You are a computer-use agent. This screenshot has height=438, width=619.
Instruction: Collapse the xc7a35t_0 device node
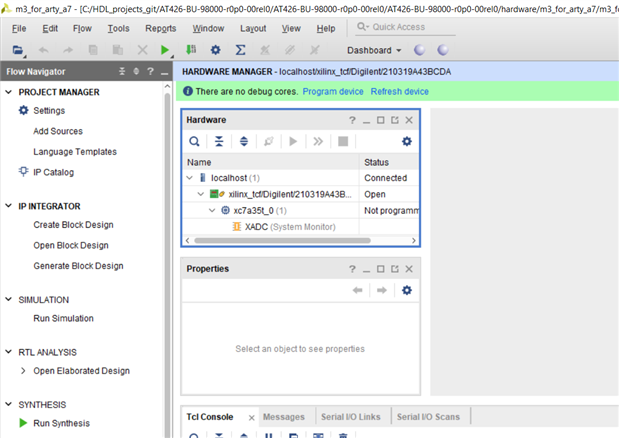click(x=211, y=211)
